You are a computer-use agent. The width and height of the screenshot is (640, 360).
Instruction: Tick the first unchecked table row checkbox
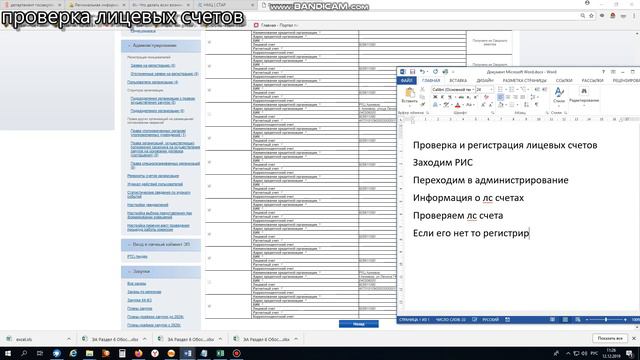tap(209, 114)
